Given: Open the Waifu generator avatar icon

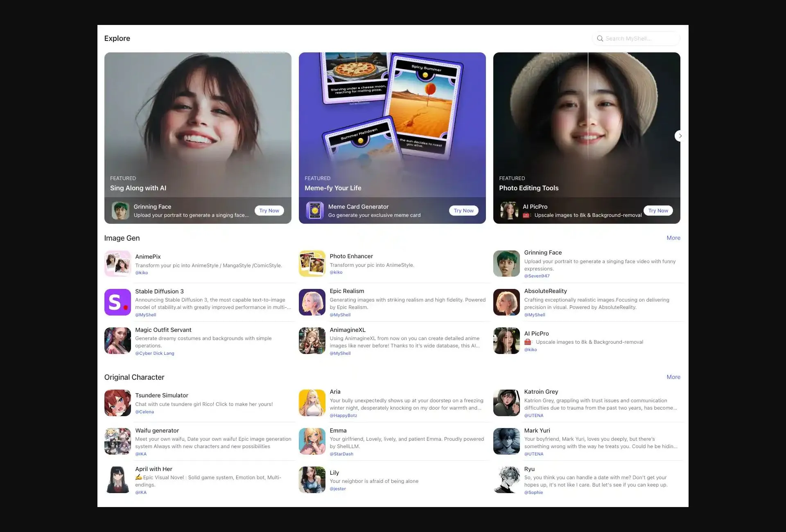Looking at the screenshot, I should click(x=117, y=441).
